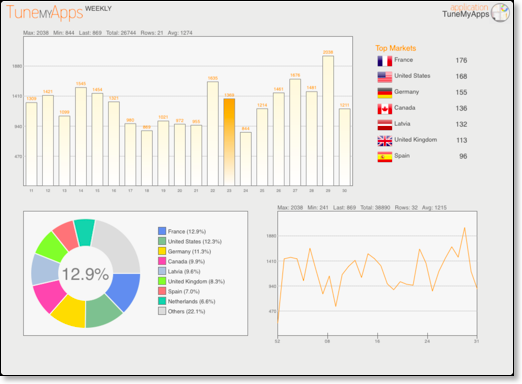
Task: Select the highlighted orange bar labeled 1369
Action: (229, 142)
